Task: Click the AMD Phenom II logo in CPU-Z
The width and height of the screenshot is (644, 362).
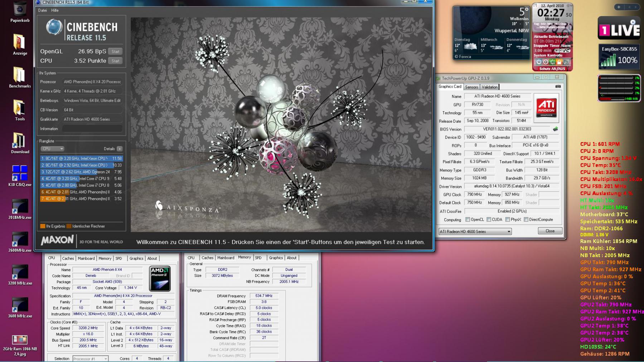Action: pyautogui.click(x=160, y=278)
